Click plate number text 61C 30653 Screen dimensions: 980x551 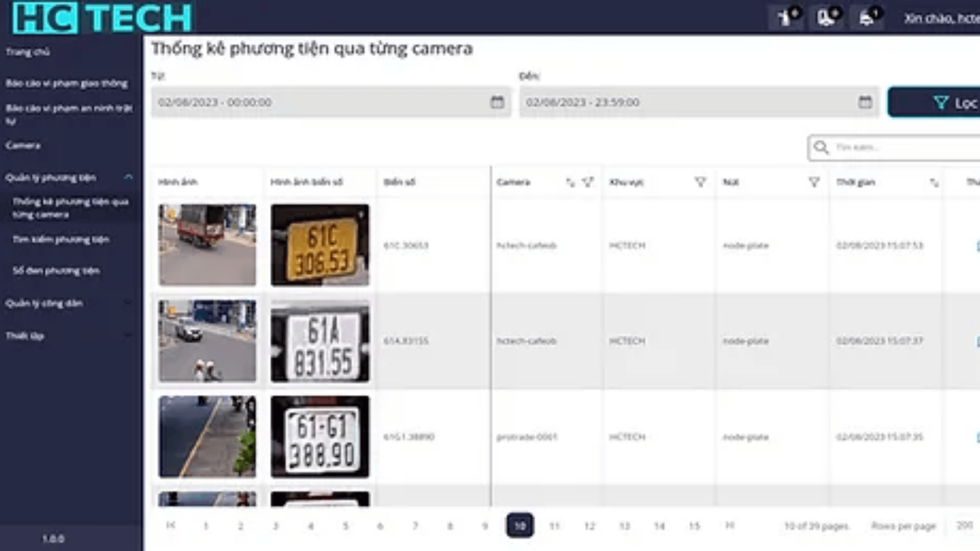point(406,245)
